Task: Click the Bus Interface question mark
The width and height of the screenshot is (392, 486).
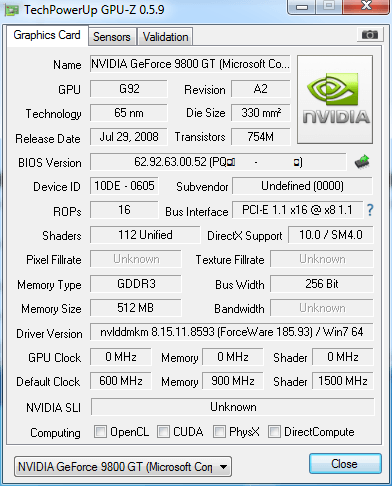Action: coord(370,210)
